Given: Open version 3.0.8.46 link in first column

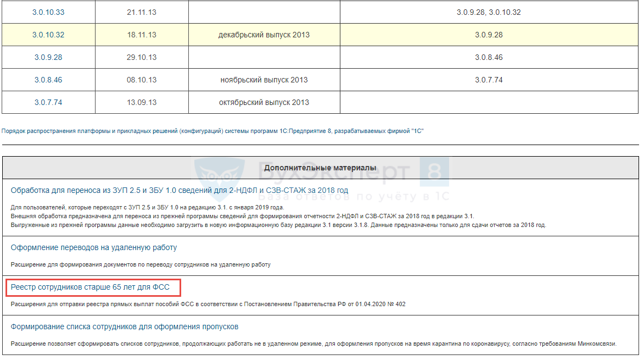Looking at the screenshot, I should [x=48, y=80].
